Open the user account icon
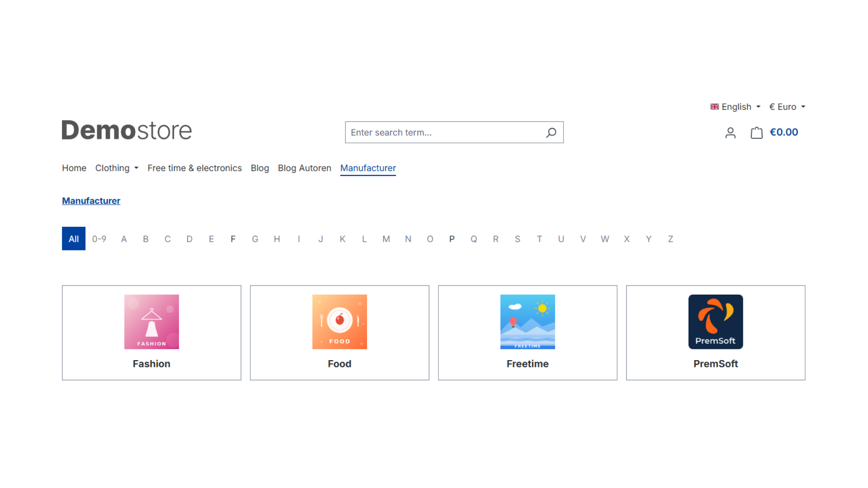This screenshot has width=868, height=488. [731, 132]
